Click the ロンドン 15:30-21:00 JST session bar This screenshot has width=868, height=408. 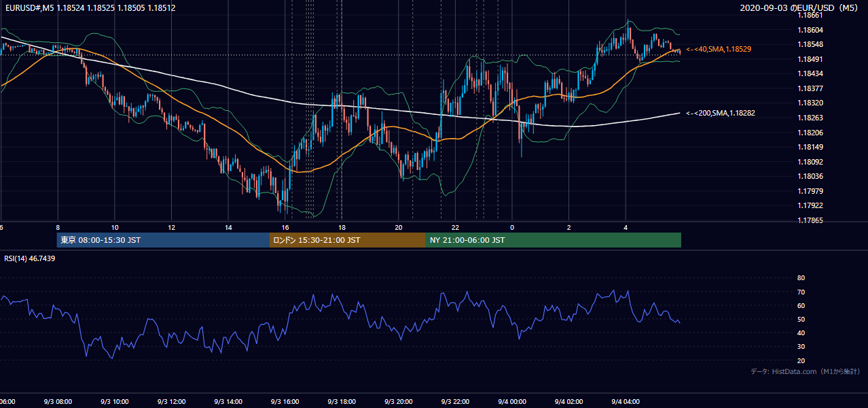click(x=348, y=240)
